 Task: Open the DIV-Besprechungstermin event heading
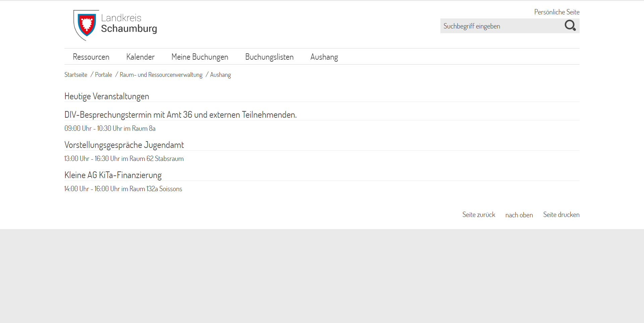point(180,115)
